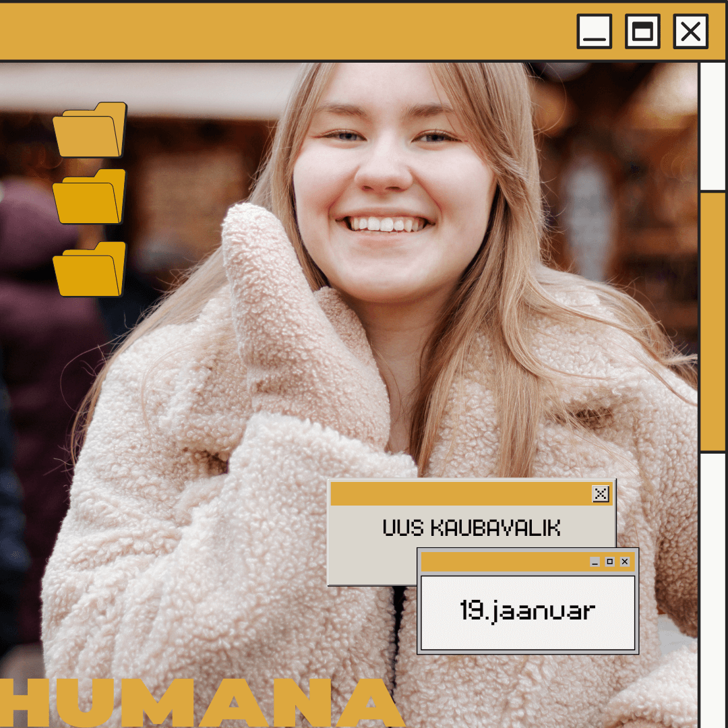Click the HUMANA logo text
This screenshot has width=728, height=728.
(202, 702)
